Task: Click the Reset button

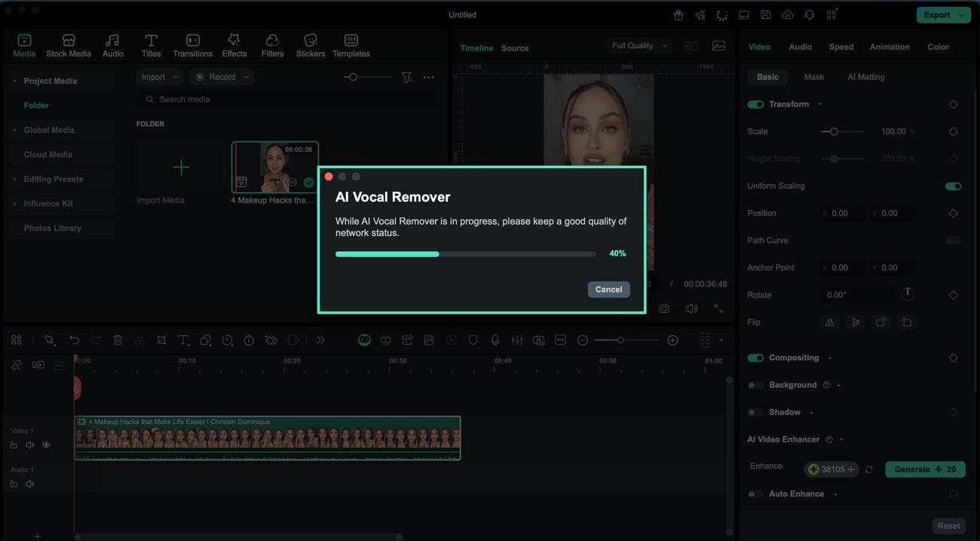Action: [948, 526]
